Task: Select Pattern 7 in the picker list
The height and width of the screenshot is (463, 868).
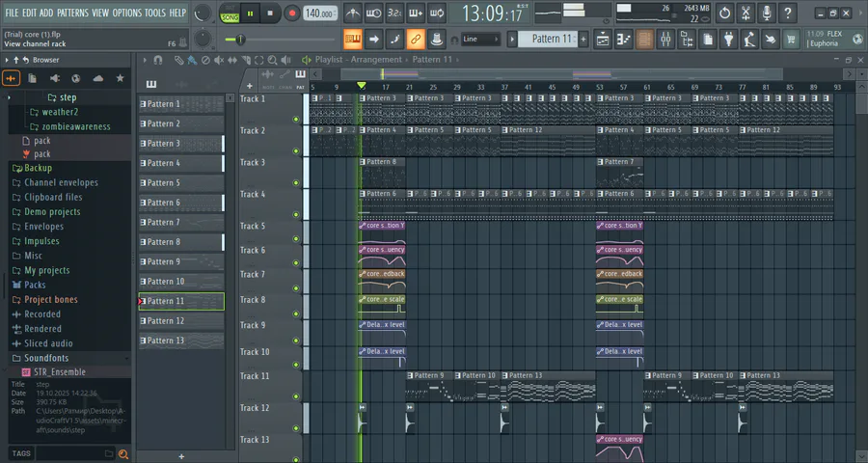Action: (181, 222)
